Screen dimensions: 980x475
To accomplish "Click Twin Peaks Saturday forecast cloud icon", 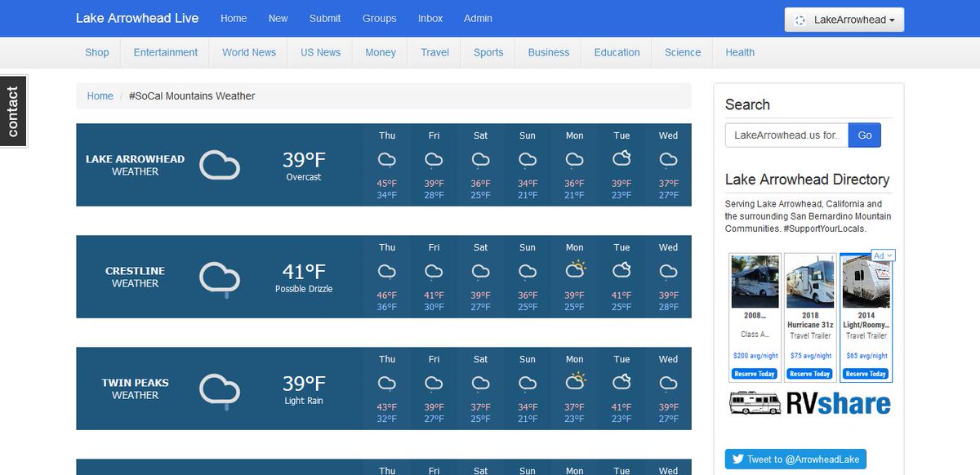I will [x=480, y=383].
